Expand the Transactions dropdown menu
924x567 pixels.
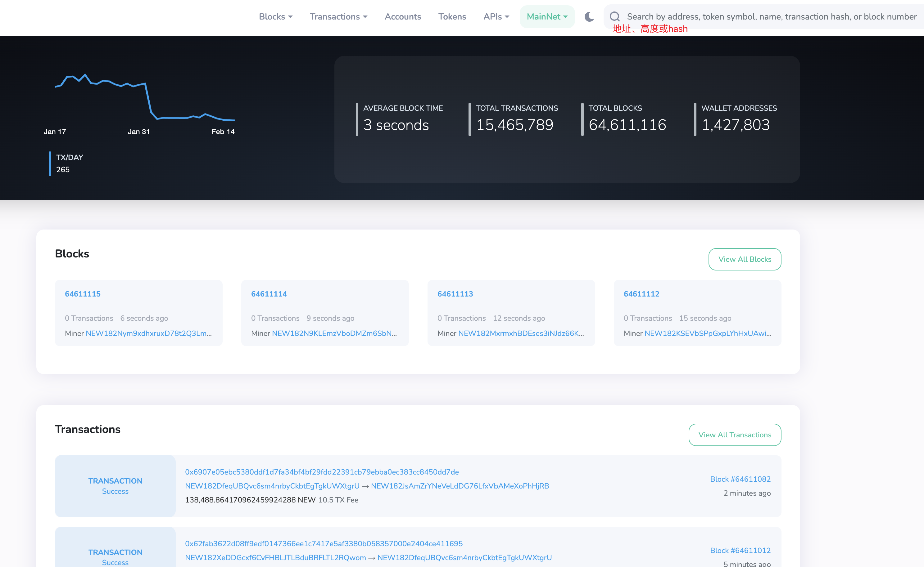(x=338, y=16)
